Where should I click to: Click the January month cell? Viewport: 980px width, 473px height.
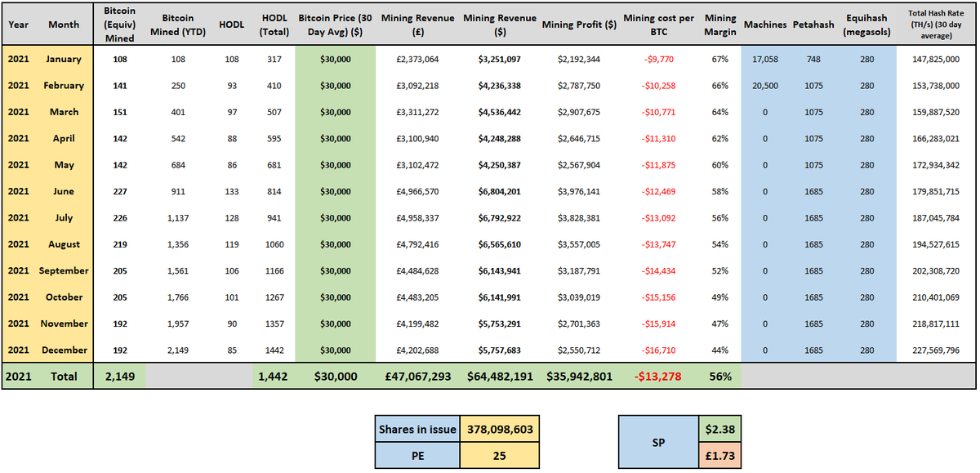pos(64,59)
